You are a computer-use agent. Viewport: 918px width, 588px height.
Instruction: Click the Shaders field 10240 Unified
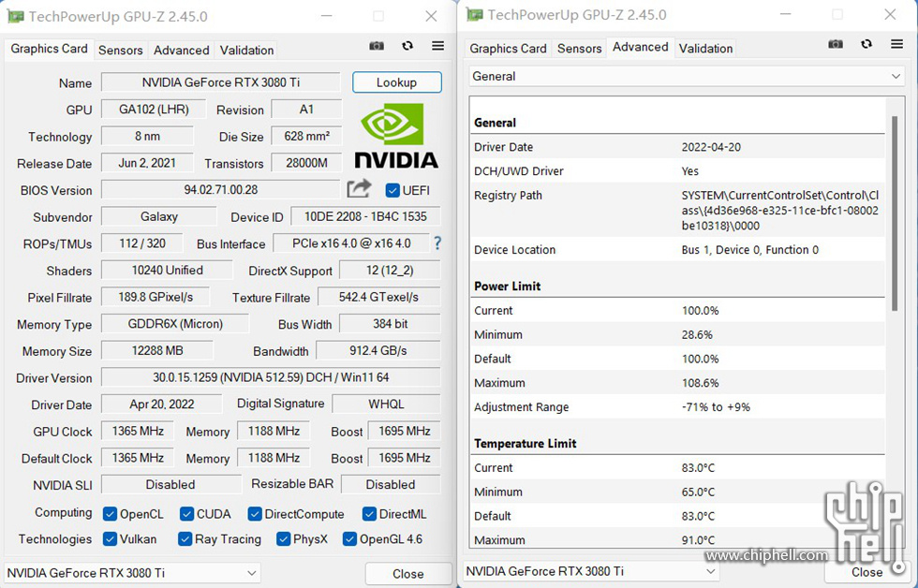click(167, 271)
